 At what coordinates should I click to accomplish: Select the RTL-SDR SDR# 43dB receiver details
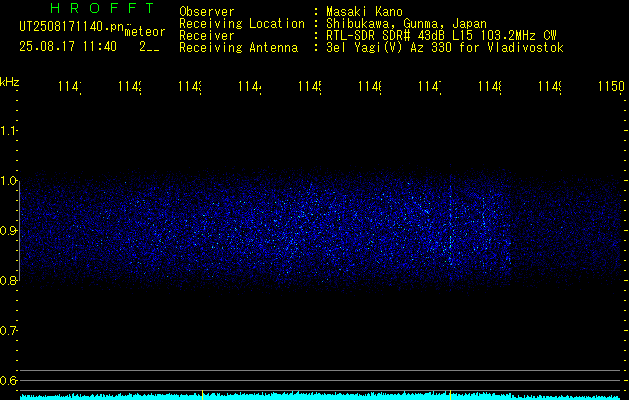tap(441, 36)
